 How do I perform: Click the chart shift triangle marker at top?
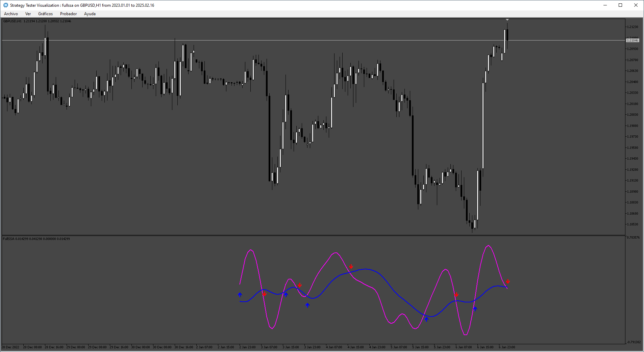pyautogui.click(x=507, y=20)
